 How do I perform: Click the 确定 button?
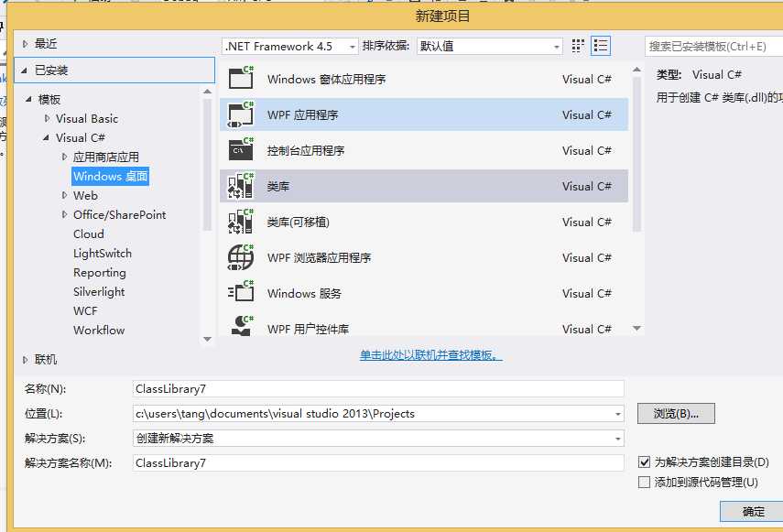753,512
